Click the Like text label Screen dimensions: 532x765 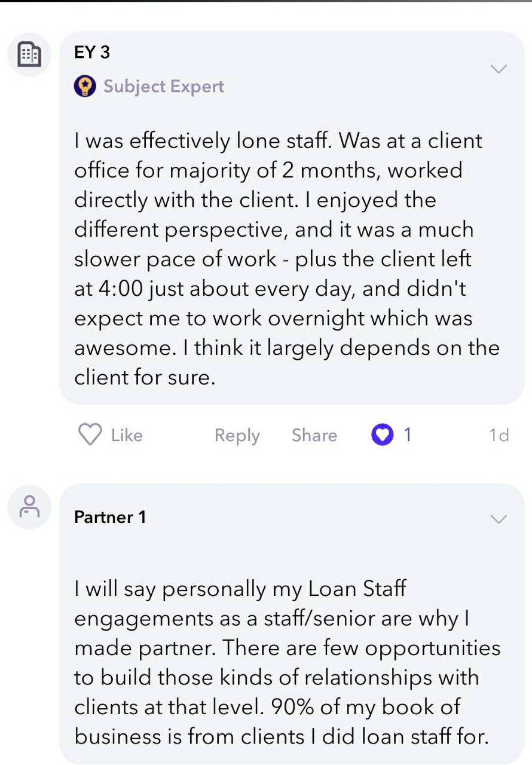tap(127, 435)
